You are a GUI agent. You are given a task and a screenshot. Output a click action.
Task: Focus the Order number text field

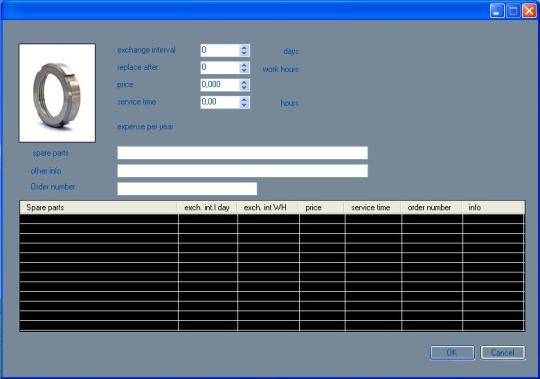click(187, 189)
